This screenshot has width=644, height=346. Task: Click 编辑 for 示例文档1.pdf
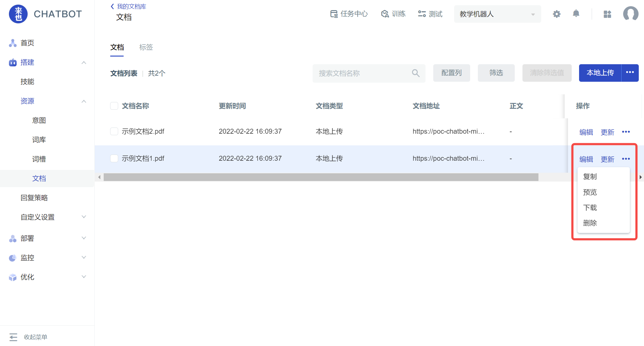click(x=586, y=159)
